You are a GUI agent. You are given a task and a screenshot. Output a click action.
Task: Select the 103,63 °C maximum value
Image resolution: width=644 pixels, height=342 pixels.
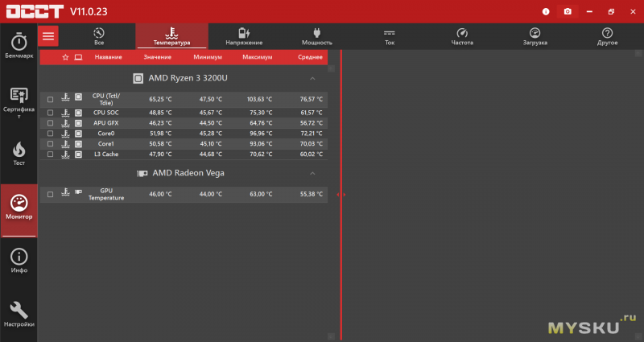point(259,99)
